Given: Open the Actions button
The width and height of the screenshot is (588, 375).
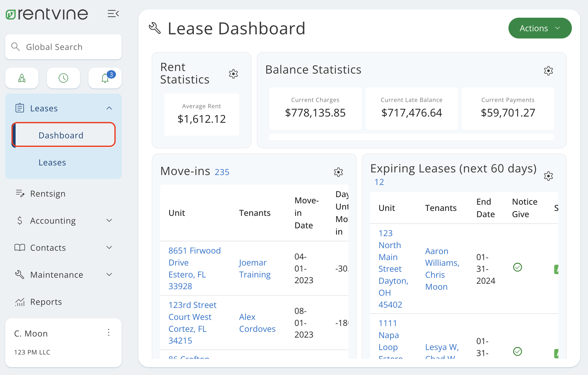Looking at the screenshot, I should 540,28.
